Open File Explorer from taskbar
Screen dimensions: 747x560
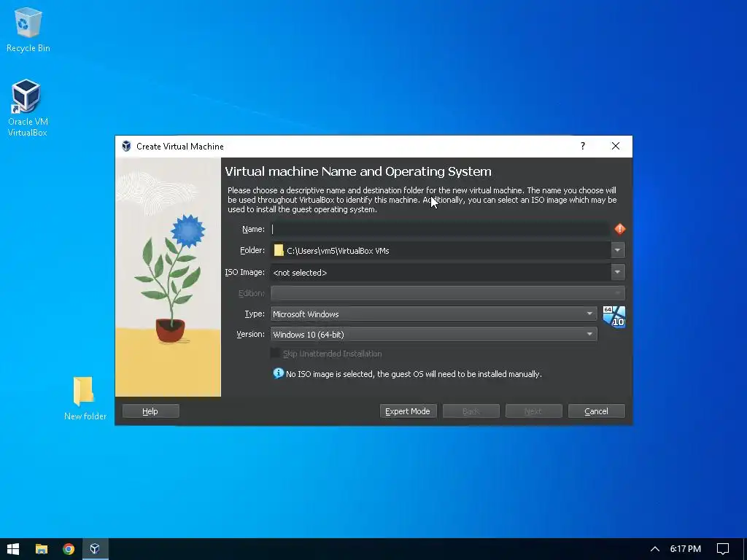pyautogui.click(x=42, y=549)
